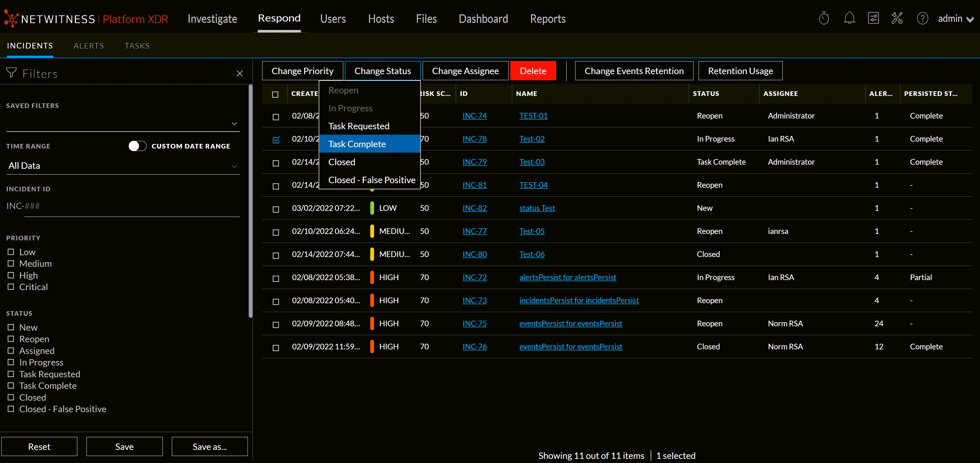Open the Help question mark icon
Screen dimensions: 980x463
[923, 18]
